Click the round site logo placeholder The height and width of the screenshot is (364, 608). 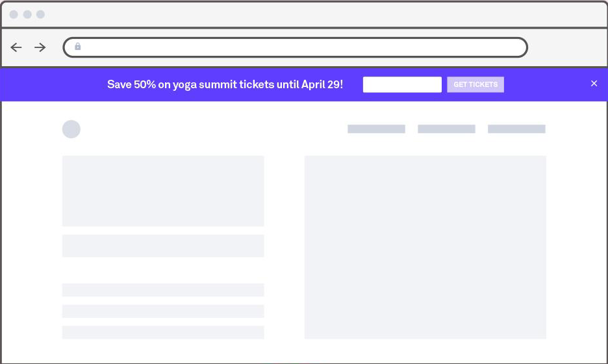coord(71,129)
